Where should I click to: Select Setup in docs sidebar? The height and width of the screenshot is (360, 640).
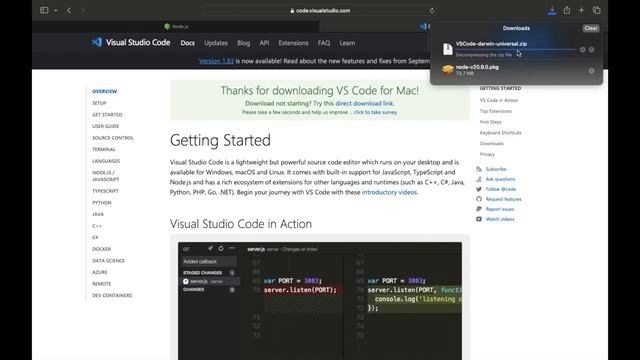pos(99,103)
